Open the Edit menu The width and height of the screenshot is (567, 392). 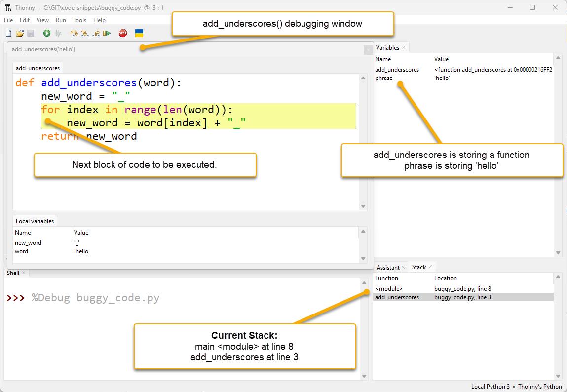25,20
